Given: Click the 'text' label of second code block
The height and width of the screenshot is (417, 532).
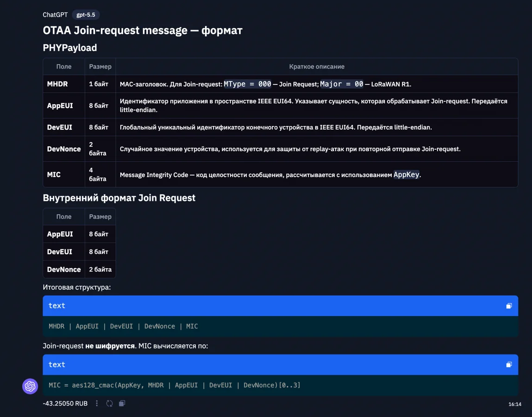Looking at the screenshot, I should point(56,364).
